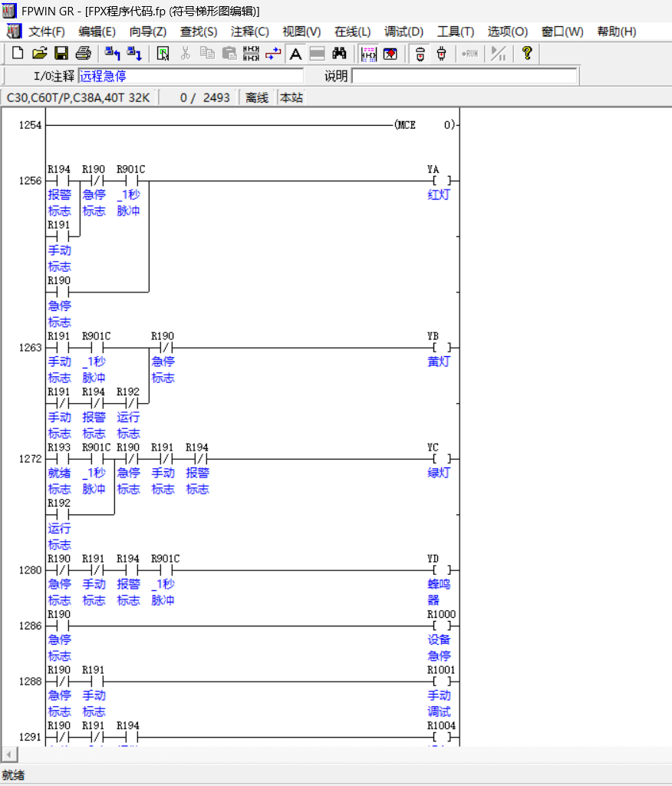The image size is (672, 786).
Task: Open the 文件(F) menu
Action: pyautogui.click(x=46, y=31)
